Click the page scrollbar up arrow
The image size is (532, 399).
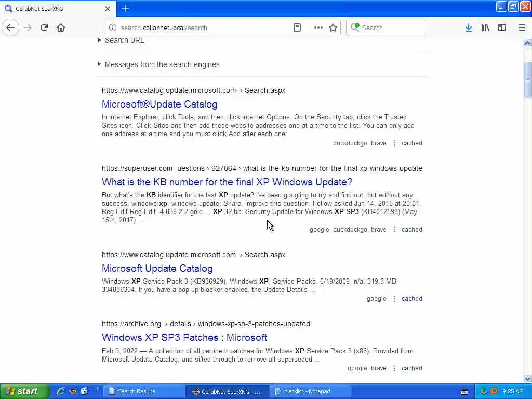tap(527, 43)
